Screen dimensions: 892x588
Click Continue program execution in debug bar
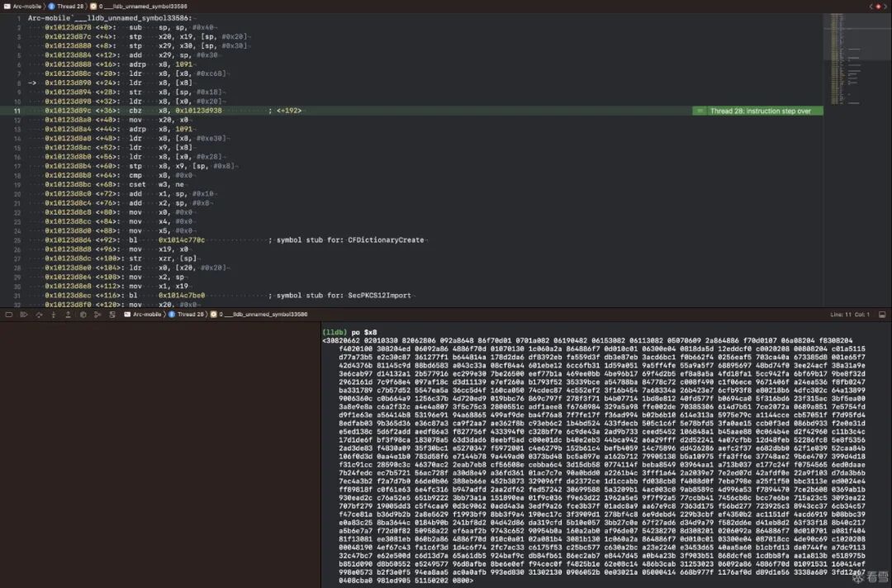coord(24,315)
